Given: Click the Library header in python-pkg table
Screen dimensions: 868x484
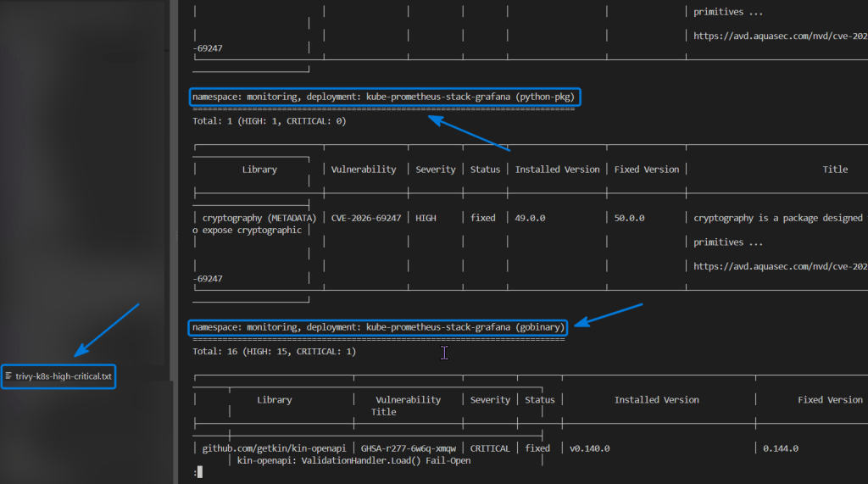Looking at the screenshot, I should (x=259, y=170).
